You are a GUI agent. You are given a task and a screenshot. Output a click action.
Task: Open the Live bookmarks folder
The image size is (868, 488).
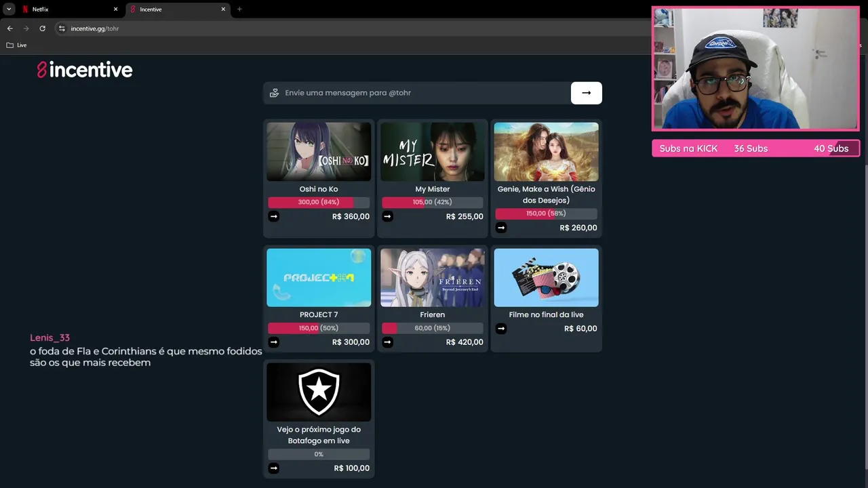(x=16, y=45)
